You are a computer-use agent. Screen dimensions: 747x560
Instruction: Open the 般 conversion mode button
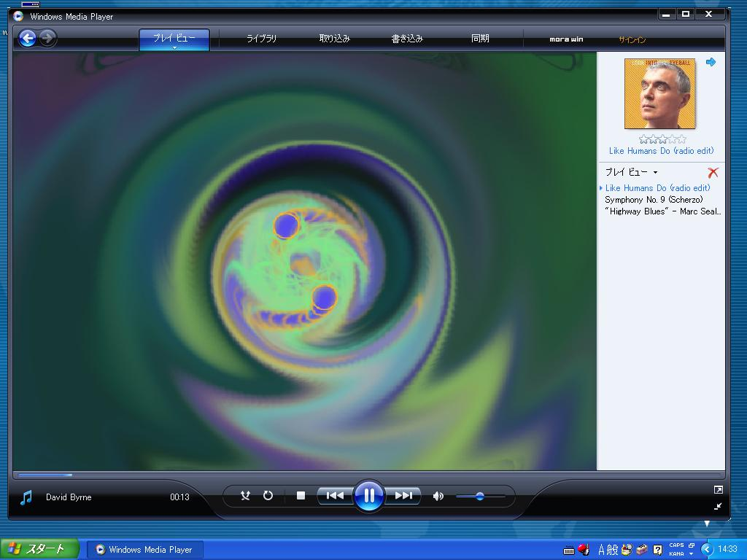point(612,550)
